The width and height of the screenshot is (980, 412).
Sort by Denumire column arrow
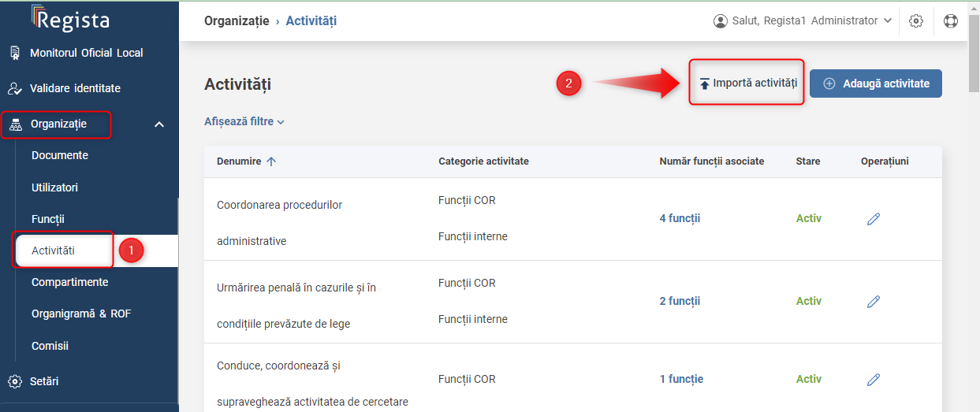pyautogui.click(x=271, y=161)
